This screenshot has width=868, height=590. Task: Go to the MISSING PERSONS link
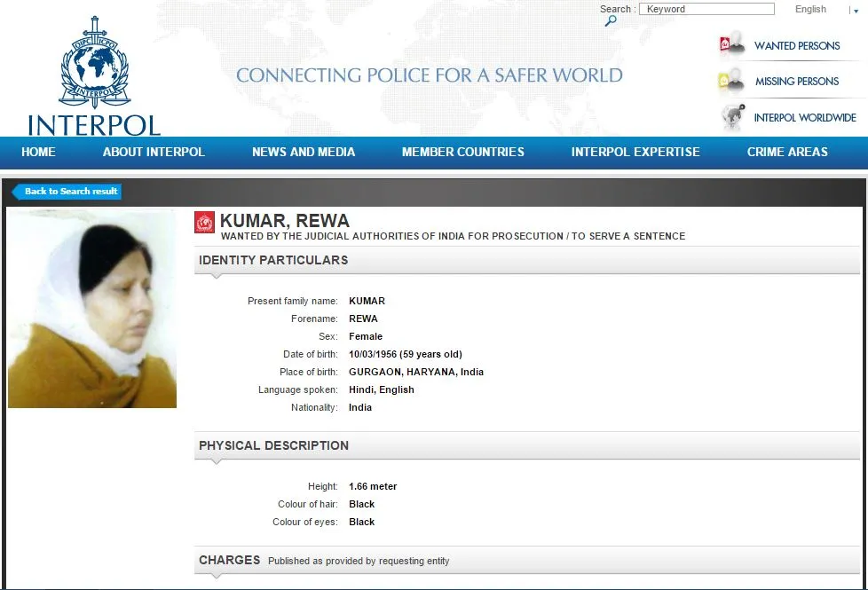797,82
